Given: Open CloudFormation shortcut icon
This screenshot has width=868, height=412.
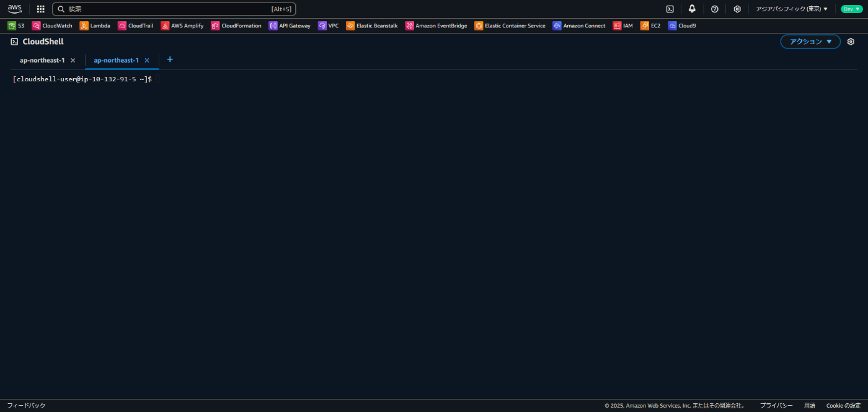Looking at the screenshot, I should [215, 26].
